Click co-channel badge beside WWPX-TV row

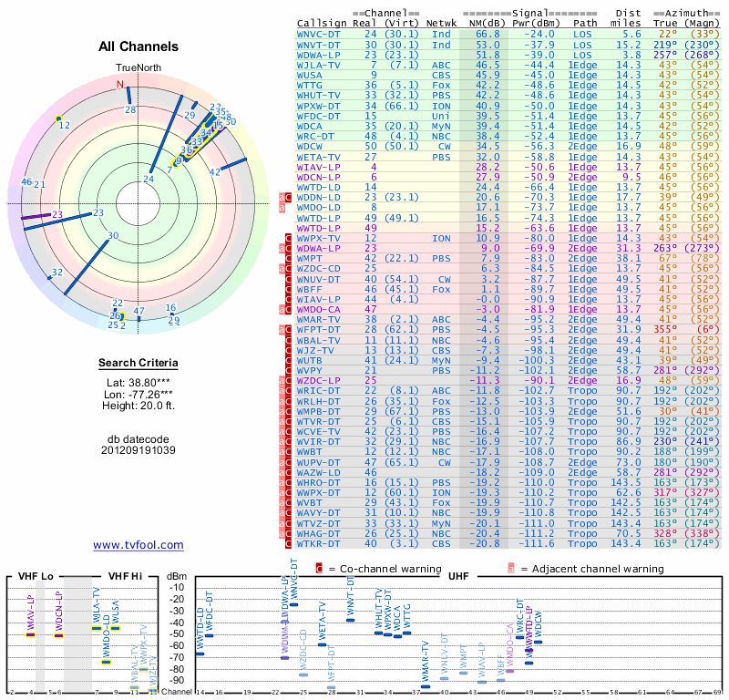coord(288,239)
